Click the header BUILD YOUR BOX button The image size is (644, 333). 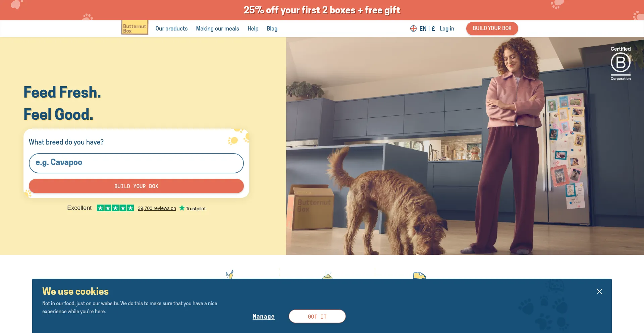pos(492,29)
